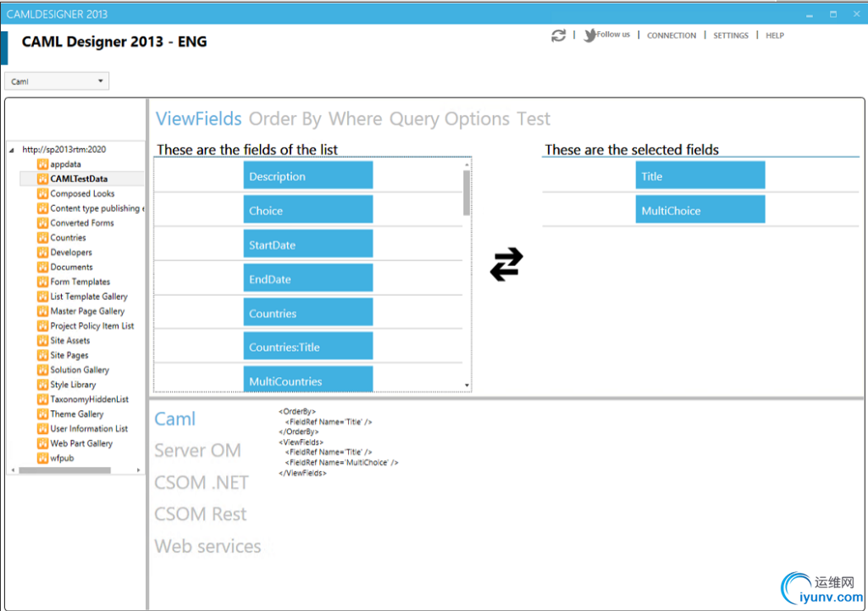Image resolution: width=868 pixels, height=611 pixels.
Task: Click the Web Part Gallery icon
Action: [x=42, y=443]
